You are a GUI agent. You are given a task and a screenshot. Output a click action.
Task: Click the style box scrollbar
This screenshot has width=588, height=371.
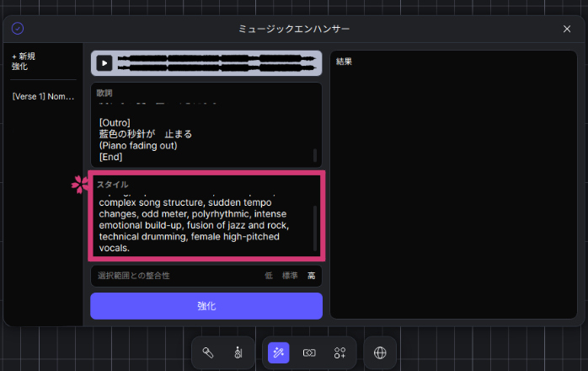click(316, 228)
